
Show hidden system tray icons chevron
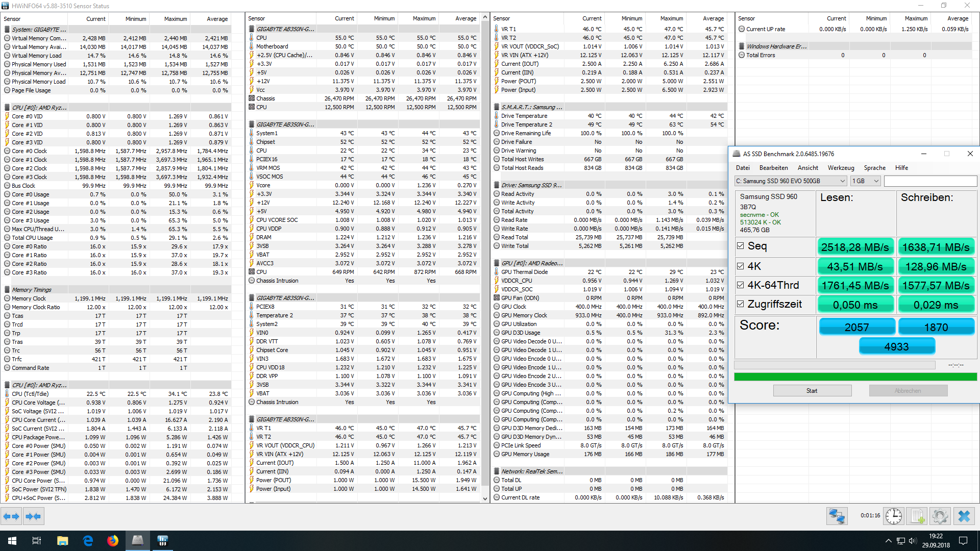coord(888,541)
